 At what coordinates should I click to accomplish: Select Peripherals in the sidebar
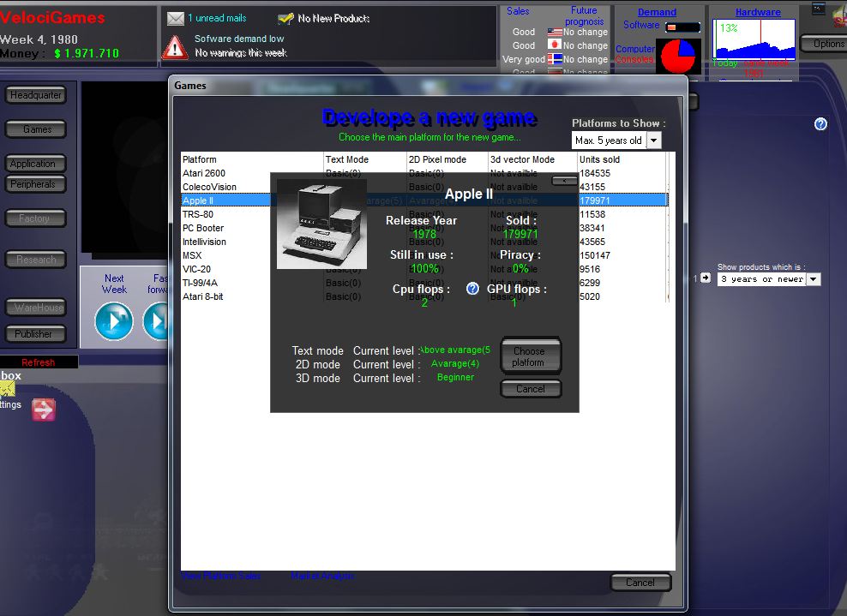pyautogui.click(x=36, y=184)
